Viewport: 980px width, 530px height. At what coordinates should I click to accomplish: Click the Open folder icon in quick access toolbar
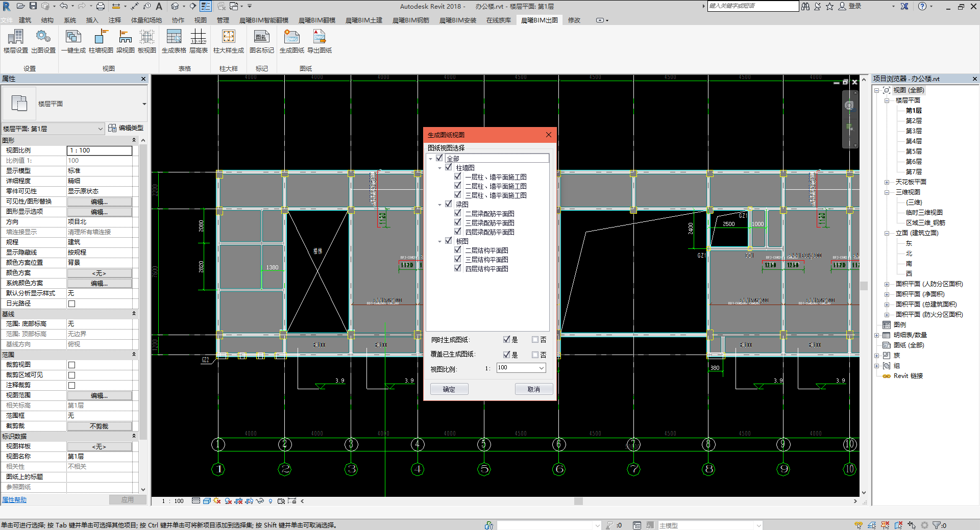(x=20, y=6)
